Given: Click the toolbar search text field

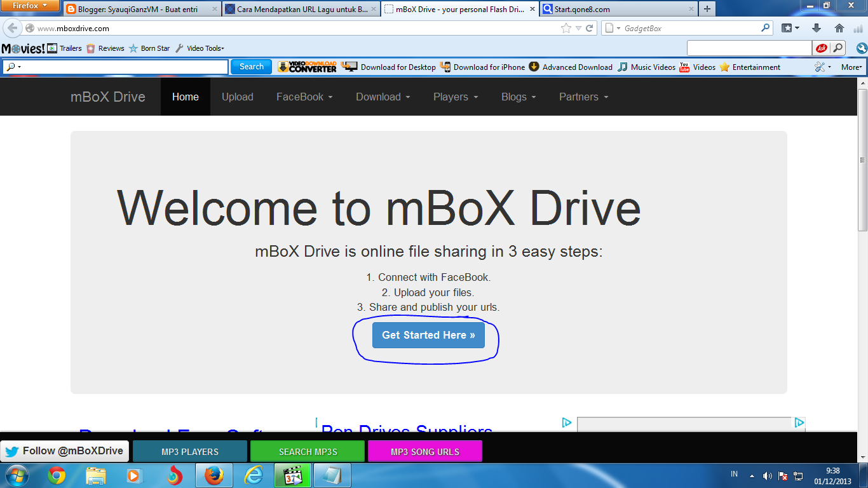Looking at the screenshot, I should point(126,67).
